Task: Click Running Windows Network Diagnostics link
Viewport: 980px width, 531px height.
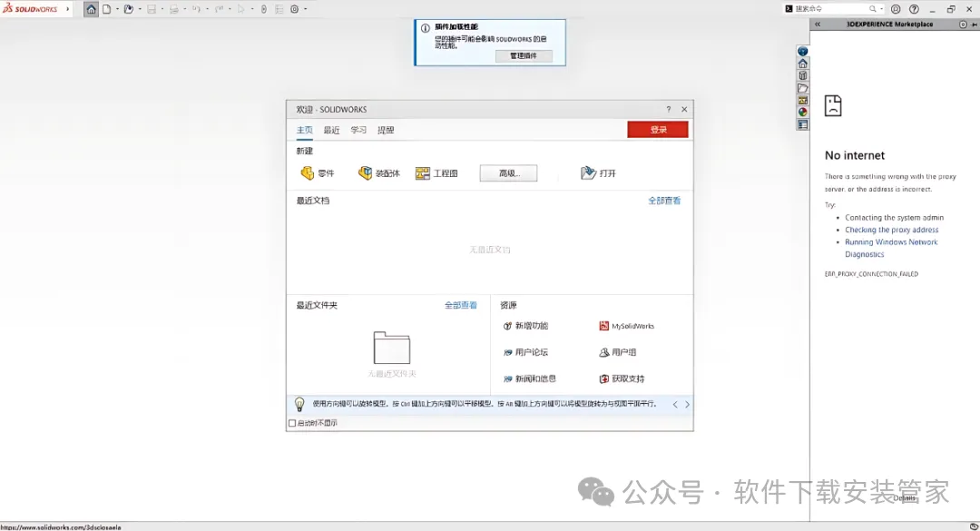Action: tap(891, 249)
